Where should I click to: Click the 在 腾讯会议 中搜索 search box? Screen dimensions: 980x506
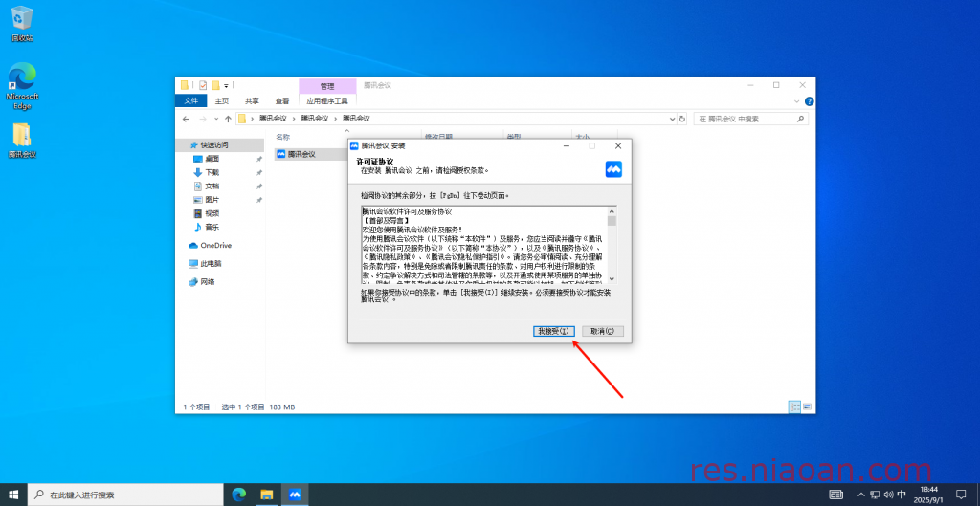coord(750,119)
